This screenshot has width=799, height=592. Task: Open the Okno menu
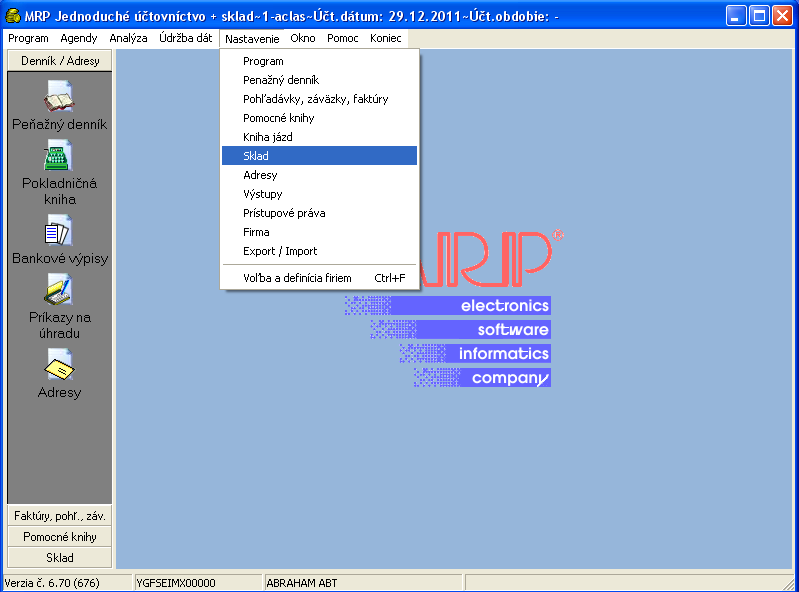click(303, 38)
